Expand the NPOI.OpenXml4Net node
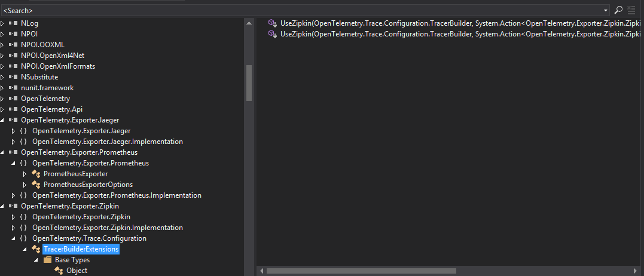 point(2,56)
